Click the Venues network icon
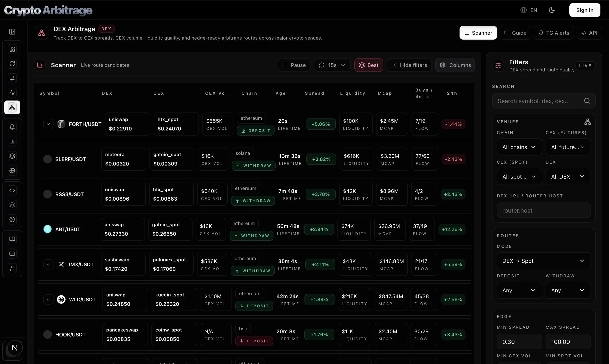This screenshot has width=609, height=364. pos(587,122)
